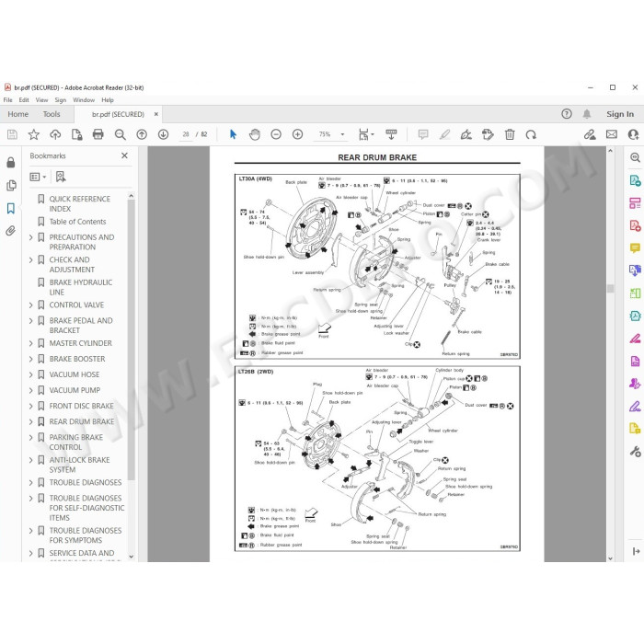Add the star bookmark for this file
This screenshot has width=644, height=644.
coord(34,134)
